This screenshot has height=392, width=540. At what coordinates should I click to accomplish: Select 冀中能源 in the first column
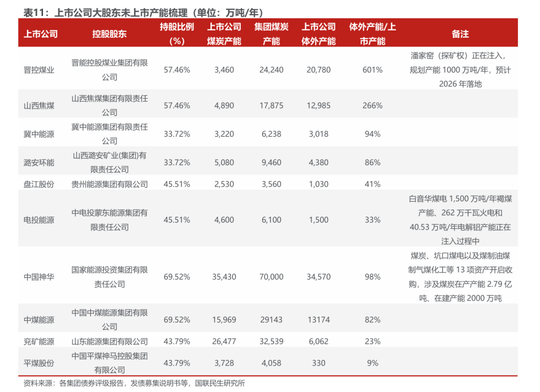coord(39,134)
